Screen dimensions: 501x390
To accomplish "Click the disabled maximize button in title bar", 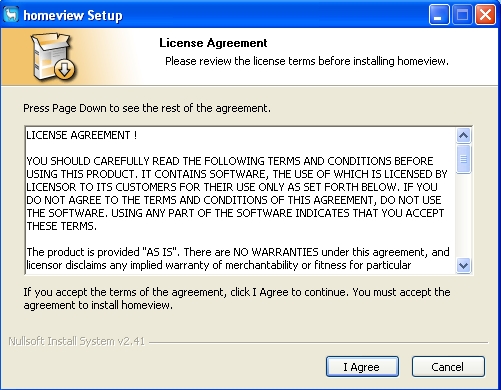I will (x=462, y=15).
